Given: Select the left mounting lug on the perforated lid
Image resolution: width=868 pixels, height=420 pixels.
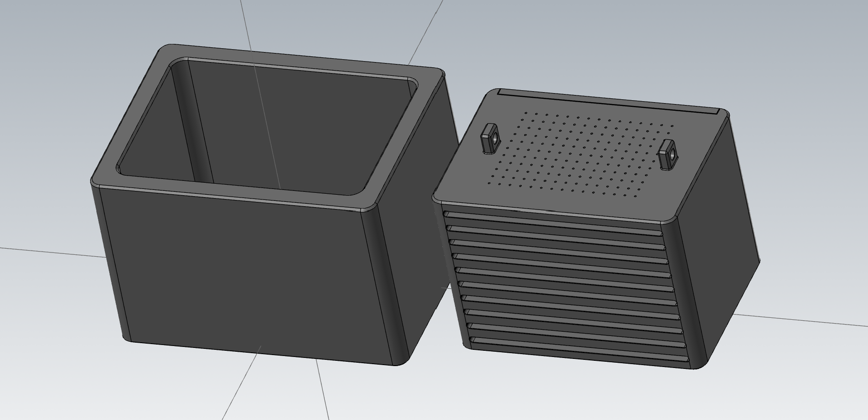Looking at the screenshot, I should 489,139.
